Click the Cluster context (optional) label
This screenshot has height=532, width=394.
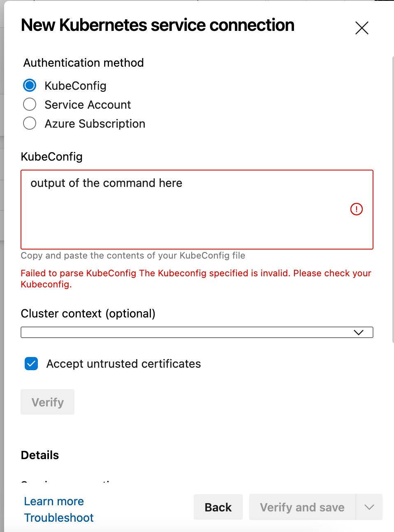[x=88, y=313]
